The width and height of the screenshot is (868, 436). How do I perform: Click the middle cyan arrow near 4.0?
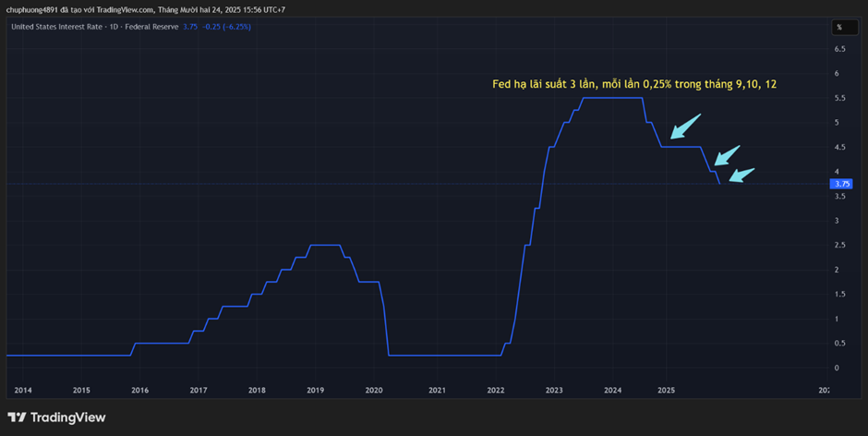coord(727,155)
